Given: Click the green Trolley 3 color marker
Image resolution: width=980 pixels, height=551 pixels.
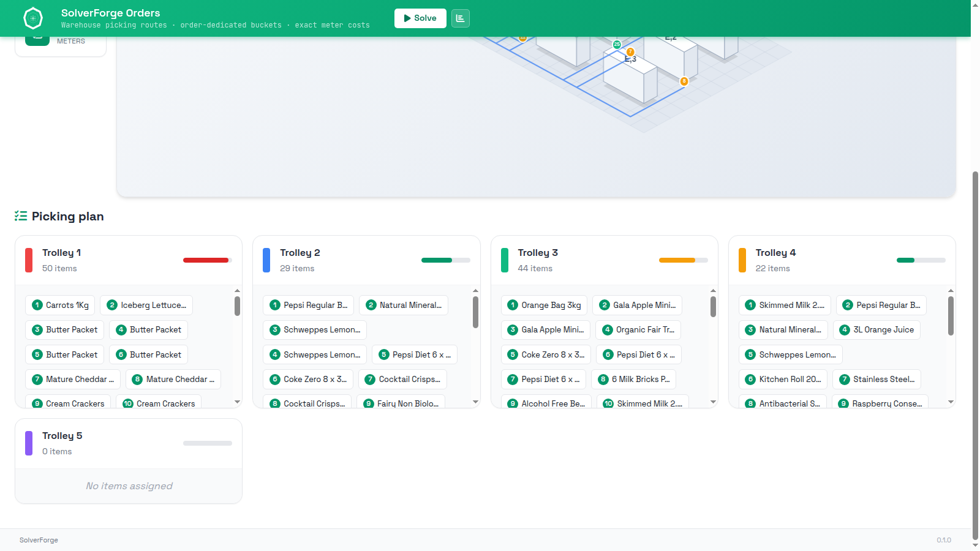Looking at the screenshot, I should pos(505,260).
